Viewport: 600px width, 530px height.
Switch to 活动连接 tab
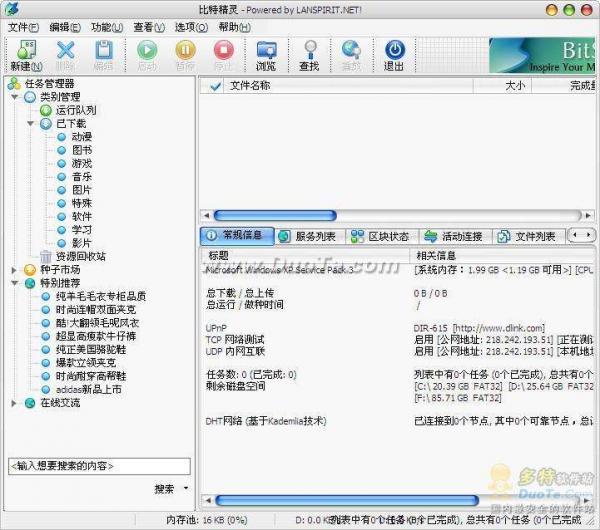[456, 236]
